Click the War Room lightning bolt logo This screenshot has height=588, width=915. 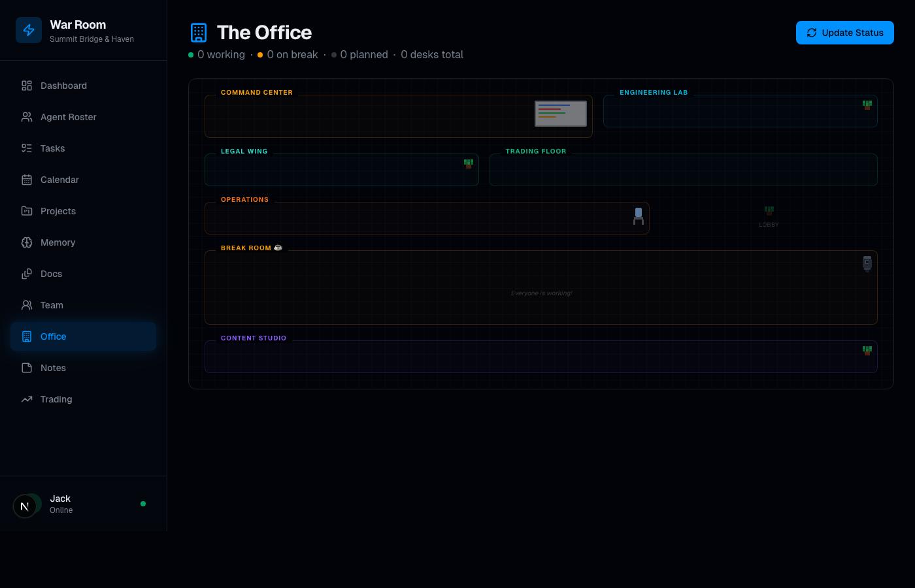point(29,29)
